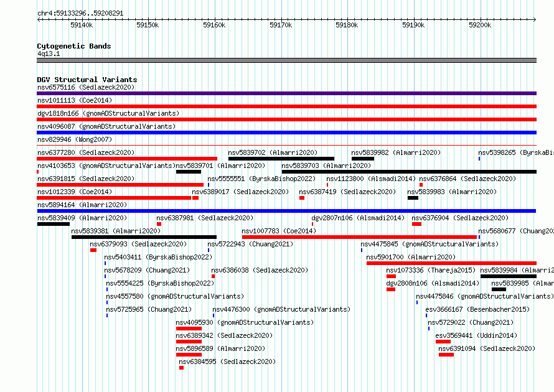Open nsv5403411 (ByrskaBishop2022) label
The height and width of the screenshot is (392, 554).
point(158,257)
